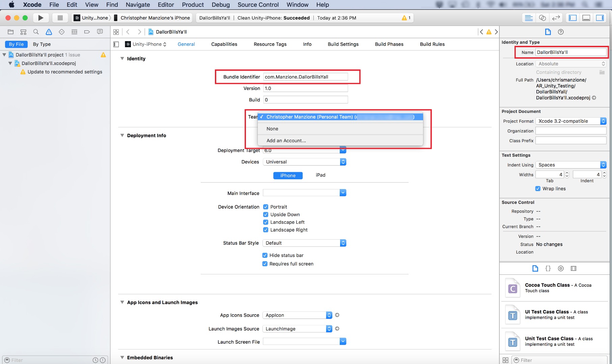
Task: Open the Issue navigator warning icon
Action: [49, 32]
